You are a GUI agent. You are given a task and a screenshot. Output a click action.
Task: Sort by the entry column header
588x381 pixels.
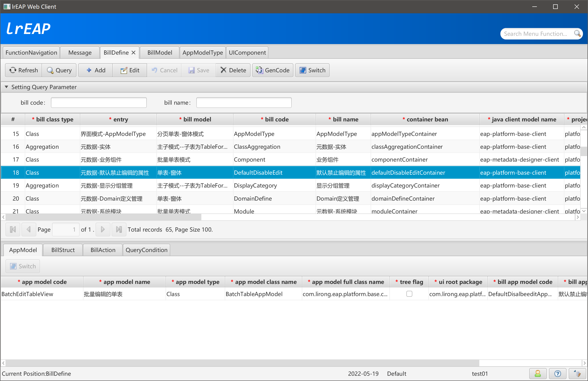118,119
